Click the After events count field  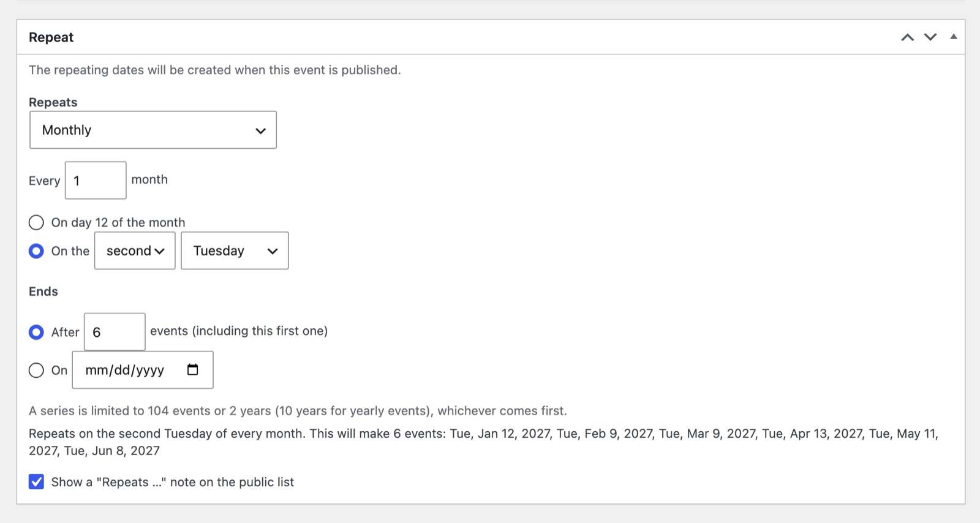point(115,332)
